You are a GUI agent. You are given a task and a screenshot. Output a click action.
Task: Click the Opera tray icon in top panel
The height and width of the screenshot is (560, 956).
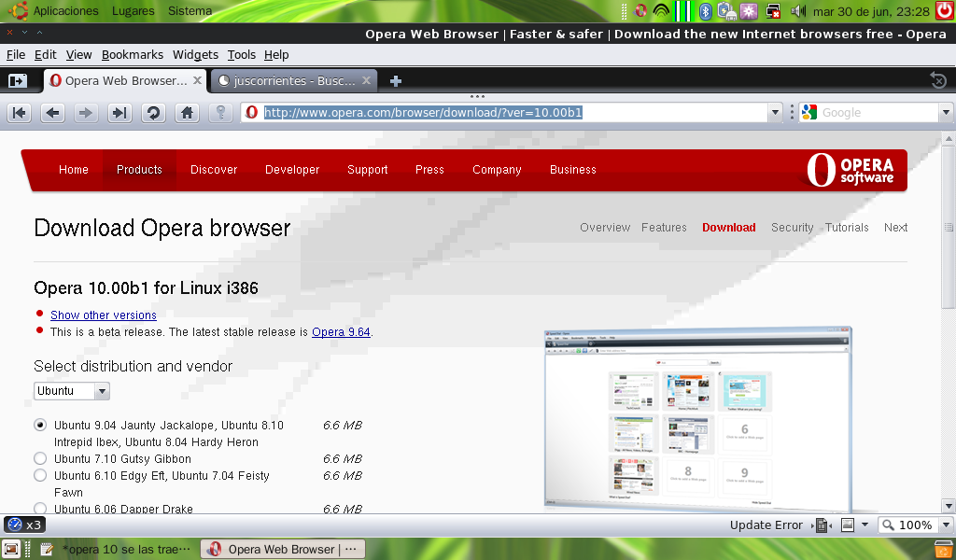tap(640, 10)
